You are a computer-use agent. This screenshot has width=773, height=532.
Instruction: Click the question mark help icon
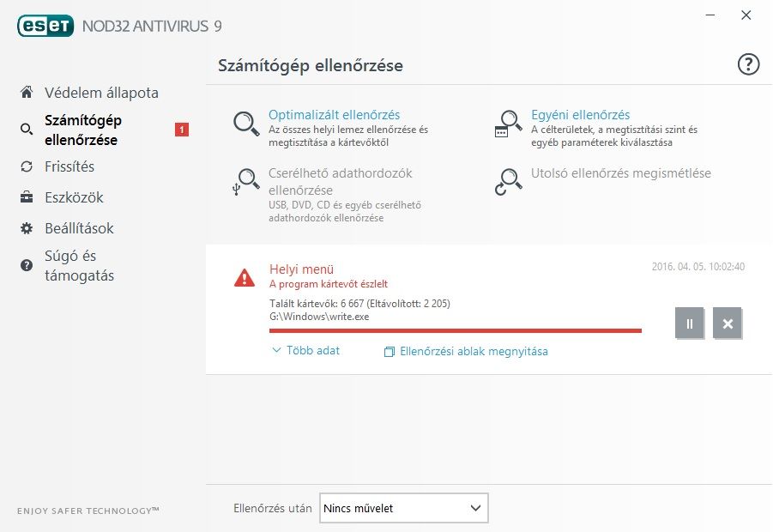(748, 64)
